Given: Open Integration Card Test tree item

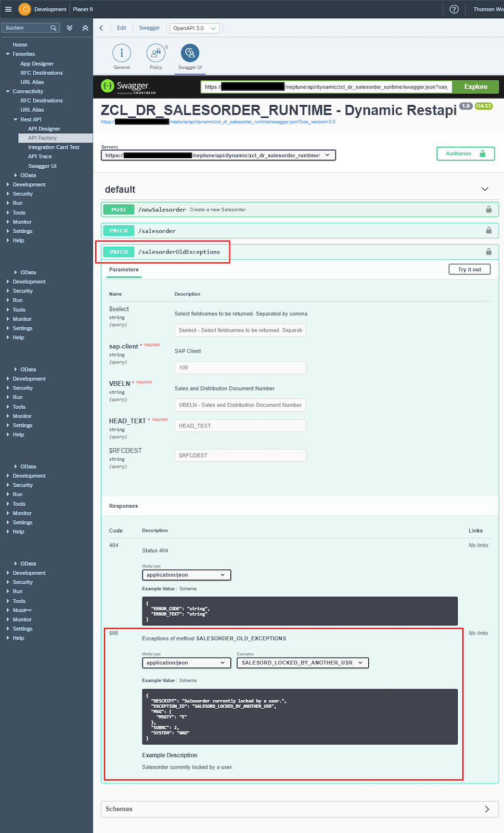Looking at the screenshot, I should point(54,147).
